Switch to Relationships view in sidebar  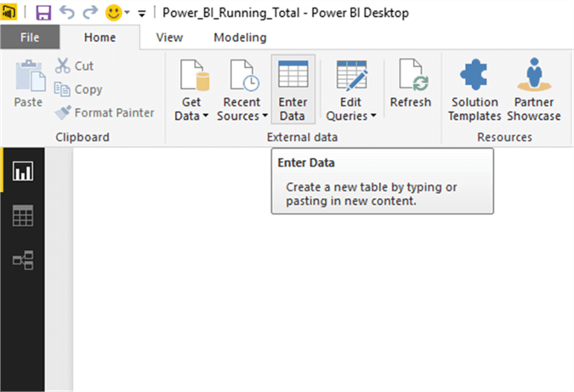23,260
